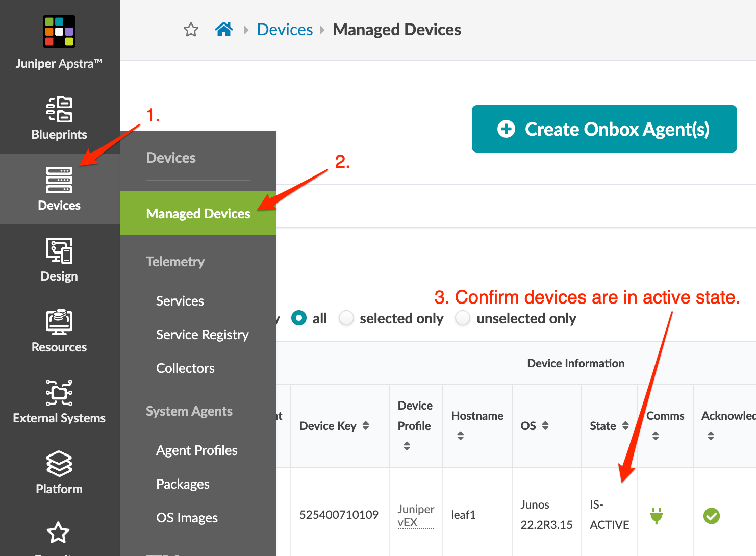Click the home icon in breadcrumb
756x556 pixels.
click(224, 30)
